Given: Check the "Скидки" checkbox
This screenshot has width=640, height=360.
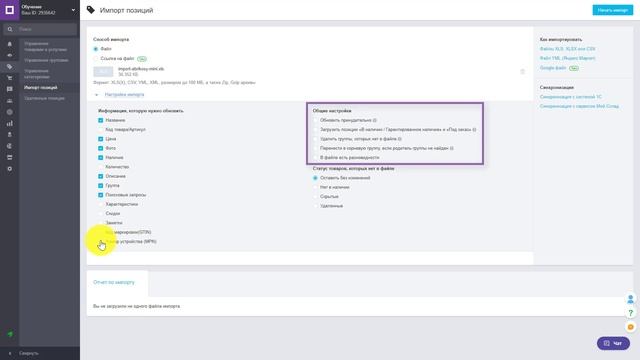Looking at the screenshot, I should [x=100, y=213].
